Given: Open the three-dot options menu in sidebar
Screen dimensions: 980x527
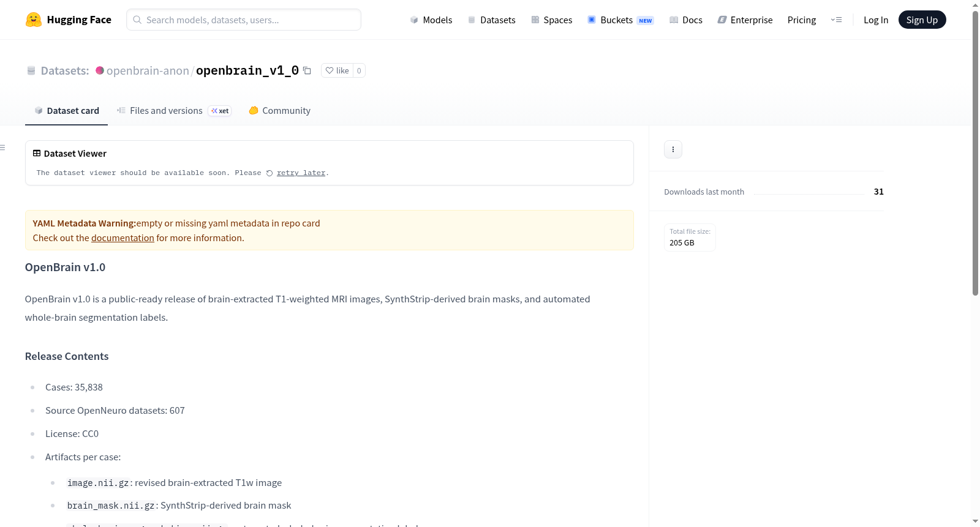Looking at the screenshot, I should [x=673, y=149].
